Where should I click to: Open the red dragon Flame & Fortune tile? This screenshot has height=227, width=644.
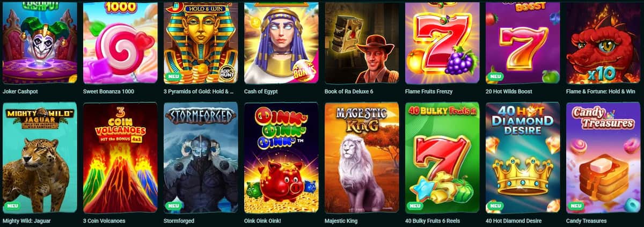point(603,42)
